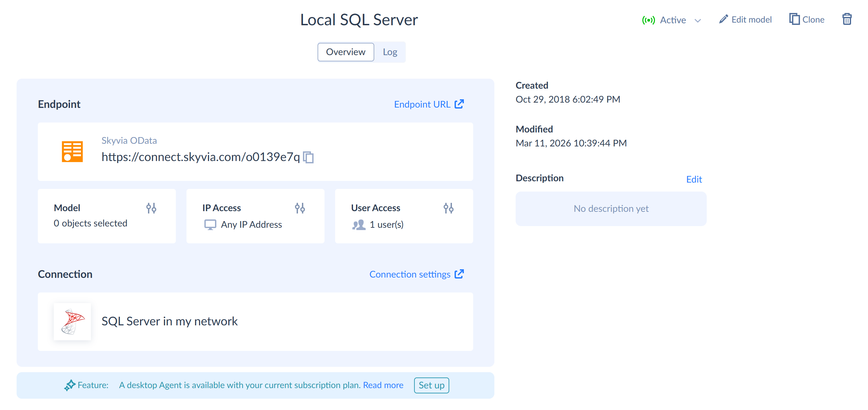Click the Set up button

point(431,385)
